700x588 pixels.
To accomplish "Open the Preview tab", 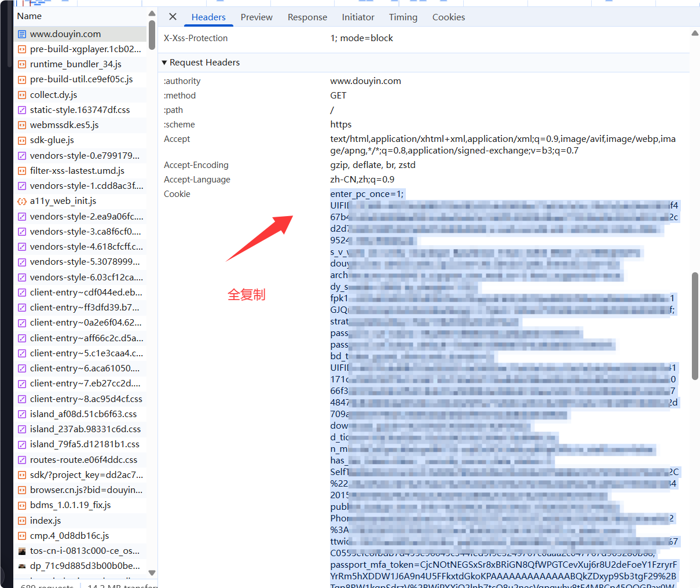I will coord(256,17).
